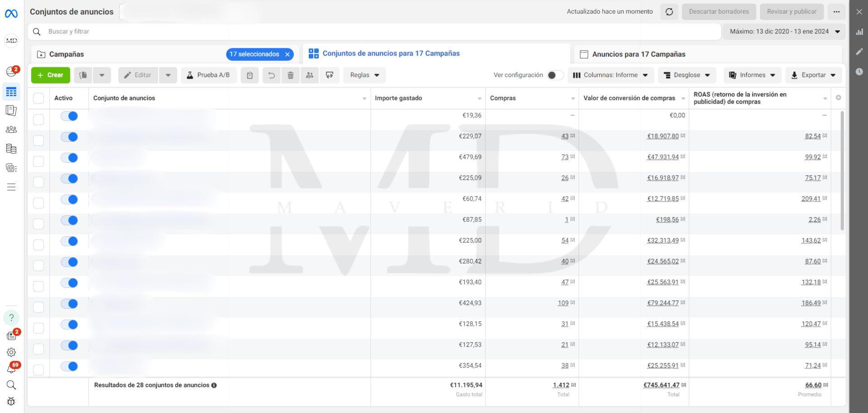Open the help question mark icon
This screenshot has height=413, width=868.
click(x=11, y=318)
